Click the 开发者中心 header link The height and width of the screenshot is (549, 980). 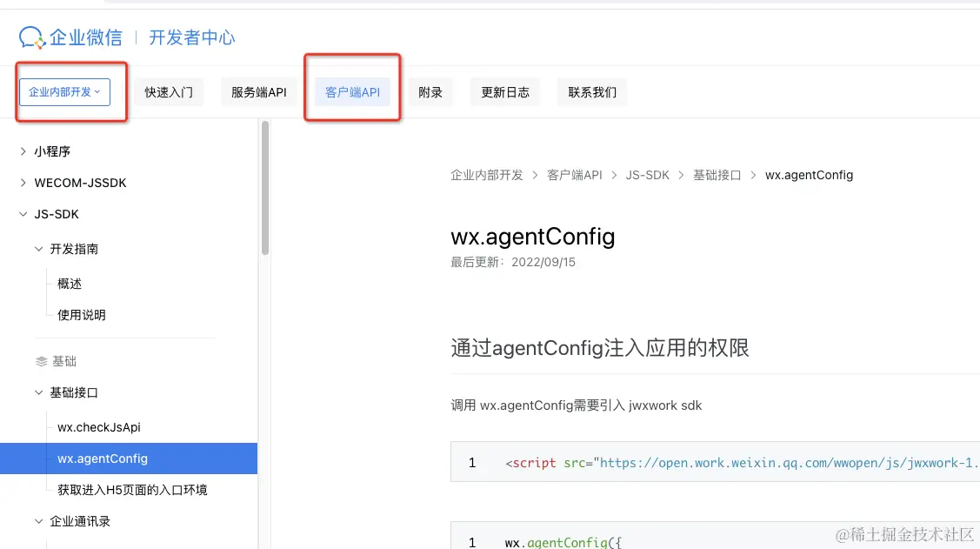pos(192,37)
